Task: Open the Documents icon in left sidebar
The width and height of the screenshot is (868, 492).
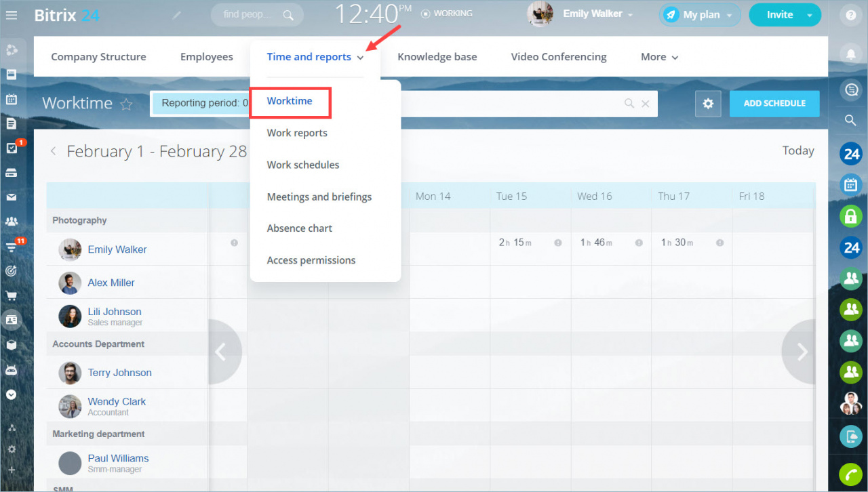Action: click(11, 123)
